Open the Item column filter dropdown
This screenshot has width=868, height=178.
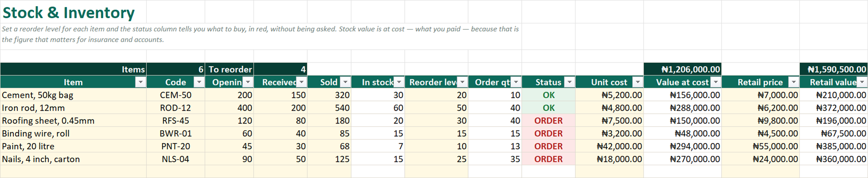[x=140, y=82]
